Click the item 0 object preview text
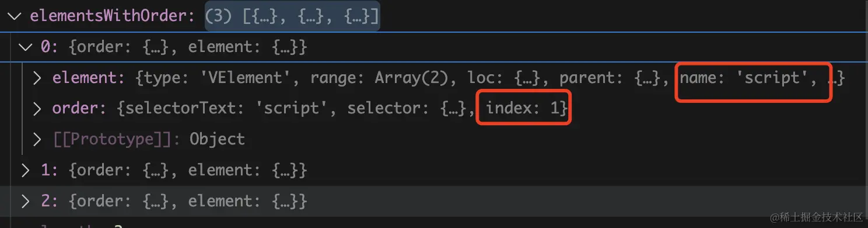 point(188,47)
